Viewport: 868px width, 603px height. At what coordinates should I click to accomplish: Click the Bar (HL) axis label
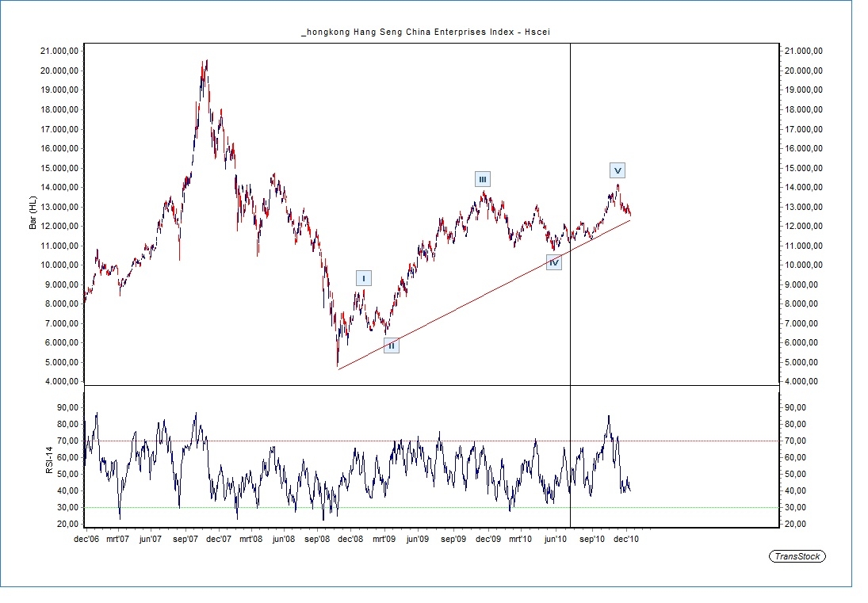pyautogui.click(x=33, y=212)
